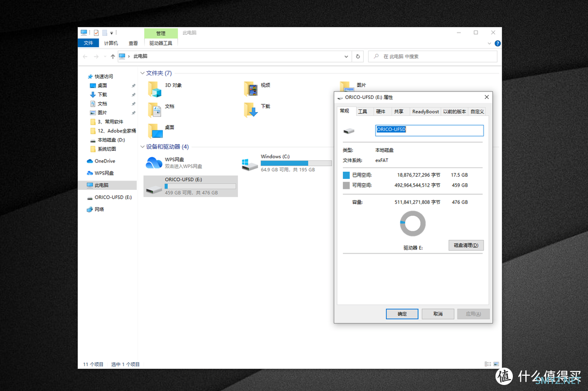Viewport: 588px width, 391px height.
Task: Click the Windows (C:) usage bar
Action: click(296, 163)
